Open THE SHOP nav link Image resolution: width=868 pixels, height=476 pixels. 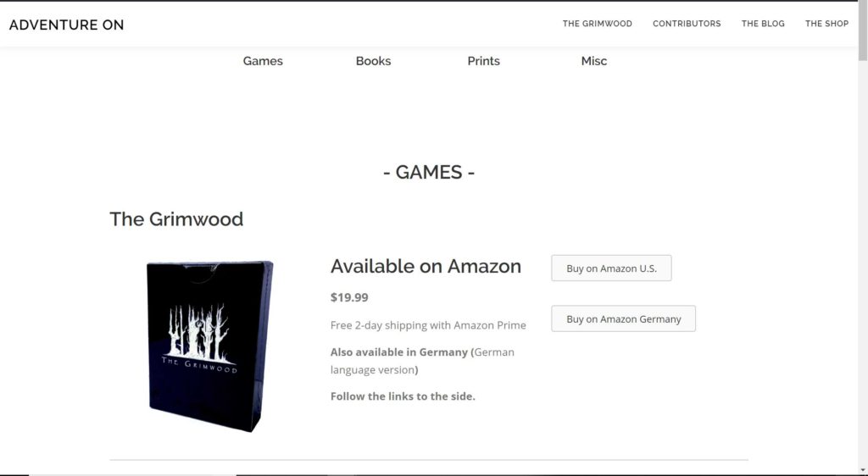(x=826, y=24)
